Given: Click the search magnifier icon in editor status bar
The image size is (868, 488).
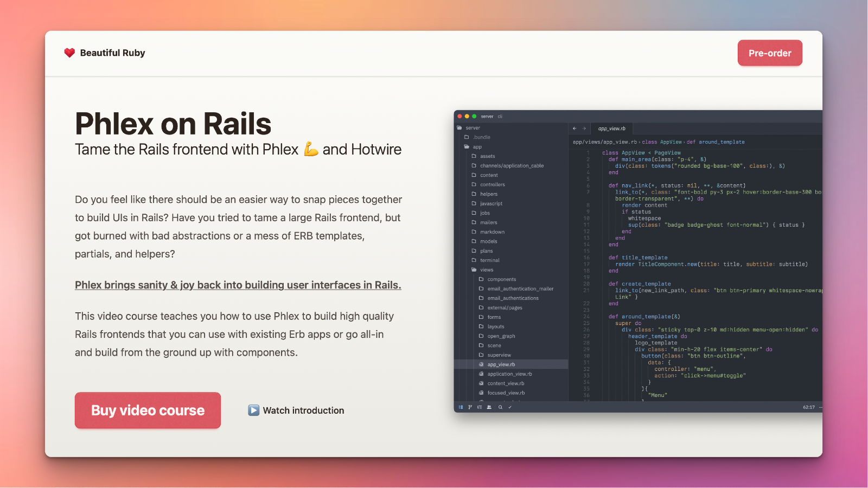Looking at the screenshot, I should 500,407.
